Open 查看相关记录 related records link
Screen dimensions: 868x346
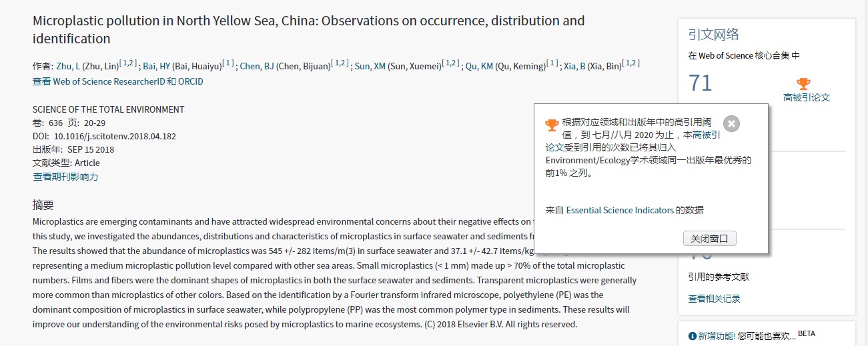714,299
